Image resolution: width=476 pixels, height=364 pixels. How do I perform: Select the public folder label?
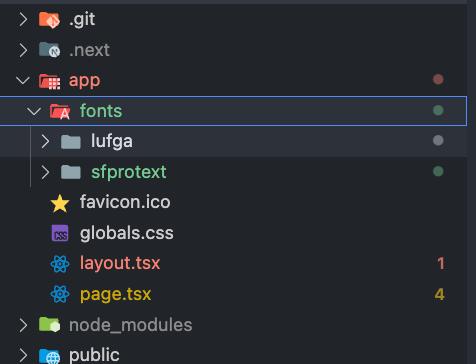(94, 356)
